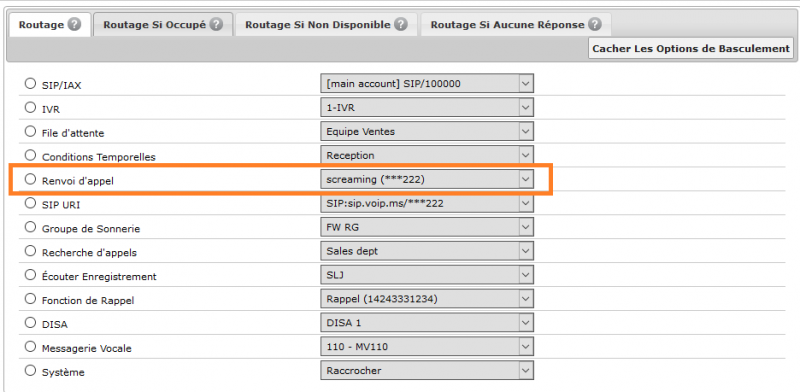
Task: Choose Groupe de Sonnerie radio option
Action: tap(31, 227)
